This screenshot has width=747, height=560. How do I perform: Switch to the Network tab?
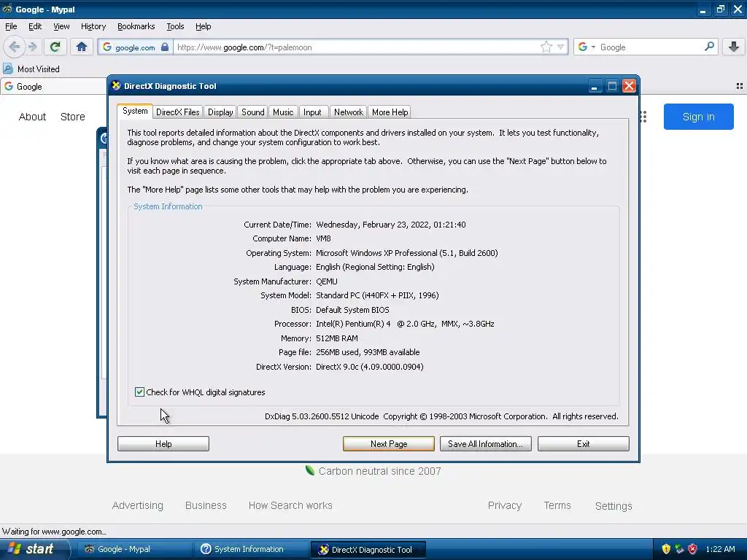pyautogui.click(x=348, y=112)
